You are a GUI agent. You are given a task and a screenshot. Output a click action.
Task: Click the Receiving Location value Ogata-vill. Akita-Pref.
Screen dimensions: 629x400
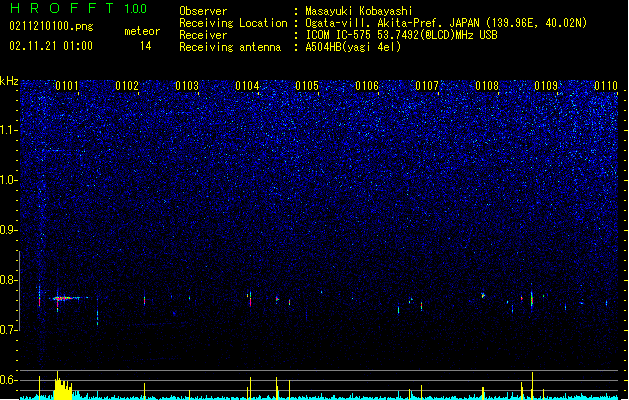click(x=446, y=23)
